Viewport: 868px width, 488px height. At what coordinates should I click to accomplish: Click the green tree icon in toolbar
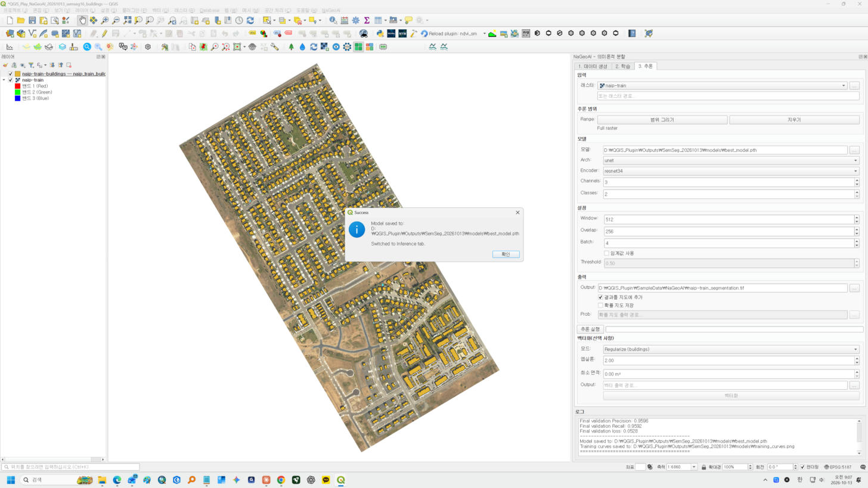(x=292, y=46)
